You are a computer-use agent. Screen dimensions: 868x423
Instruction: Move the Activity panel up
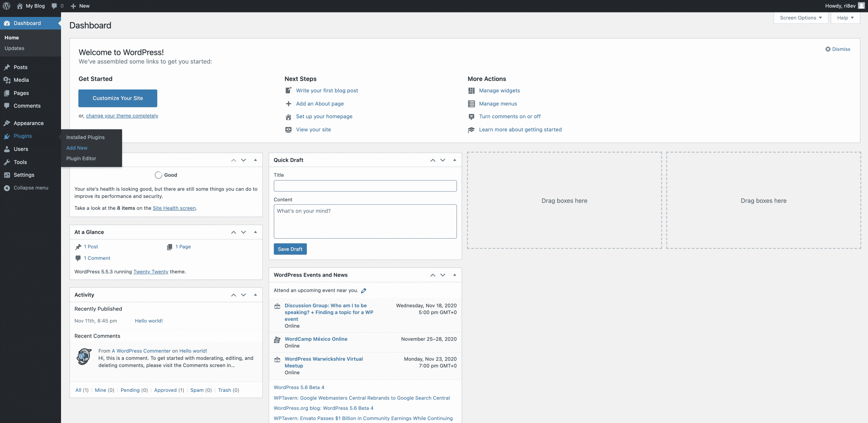coord(234,295)
